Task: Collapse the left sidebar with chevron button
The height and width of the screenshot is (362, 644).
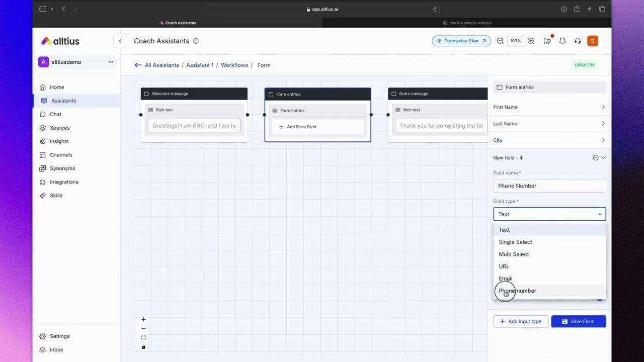Action: pyautogui.click(x=120, y=41)
